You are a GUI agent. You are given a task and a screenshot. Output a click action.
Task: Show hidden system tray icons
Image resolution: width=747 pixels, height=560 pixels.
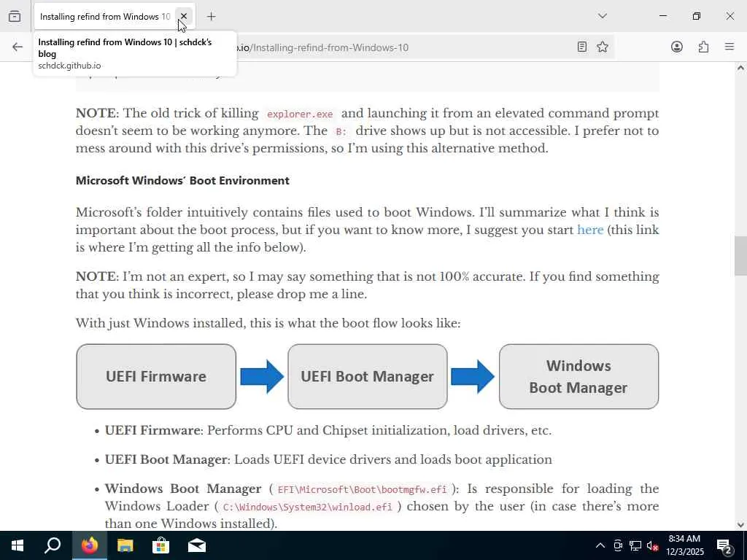[600, 545]
